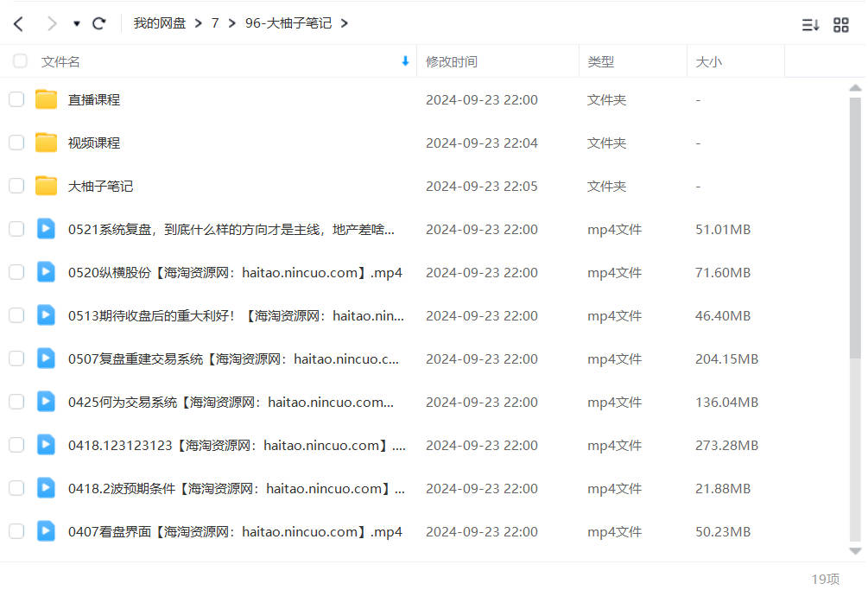Check the box for 0513期待收盘后 video
This screenshot has width=868, height=590.
(16, 315)
